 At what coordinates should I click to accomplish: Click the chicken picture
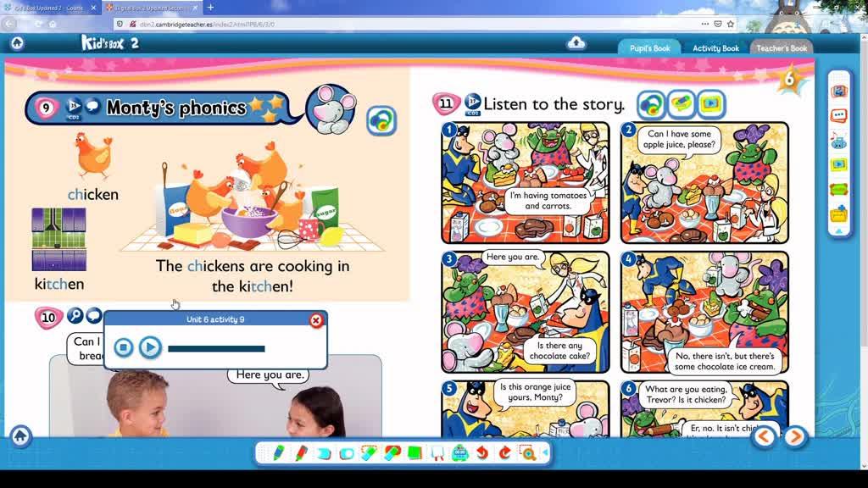pyautogui.click(x=93, y=156)
